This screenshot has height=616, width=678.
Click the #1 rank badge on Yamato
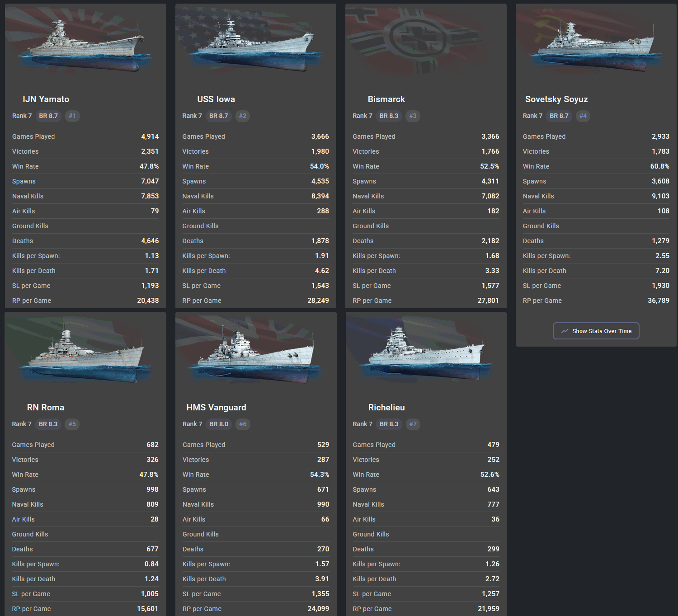72,116
